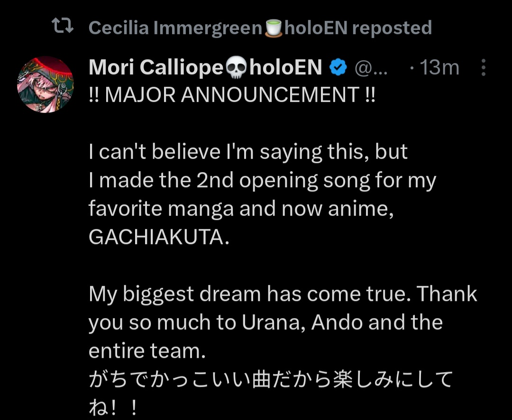Open Cecilia Immergreen's profile from repost label

pos(175,28)
